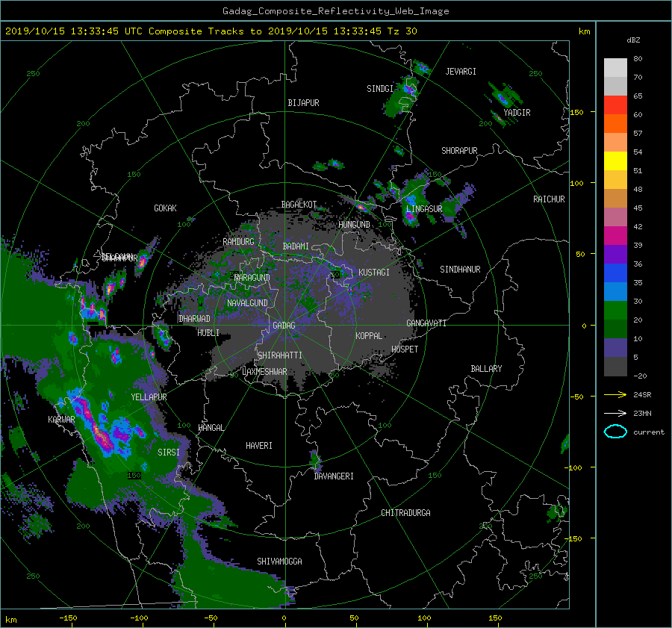Click the DAVANGERI city label
The width and height of the screenshot is (672, 628).
click(x=334, y=476)
